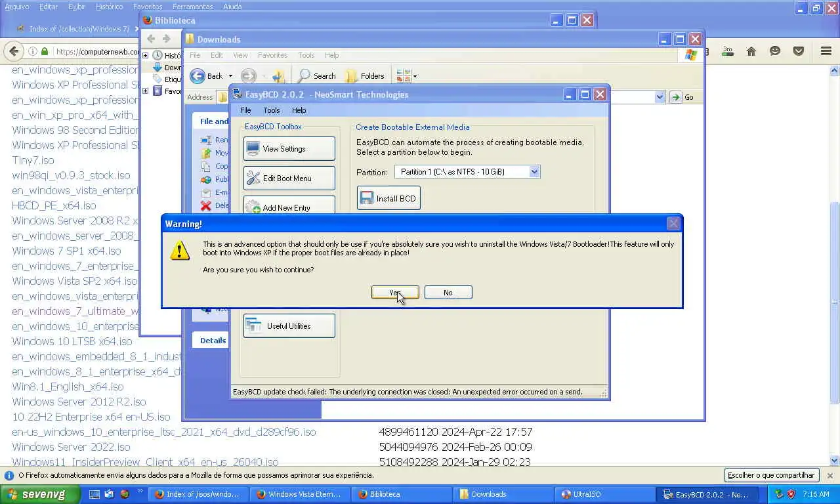Open Tiny7.iso link
Screen dimensions: 840x504
[x=33, y=160]
